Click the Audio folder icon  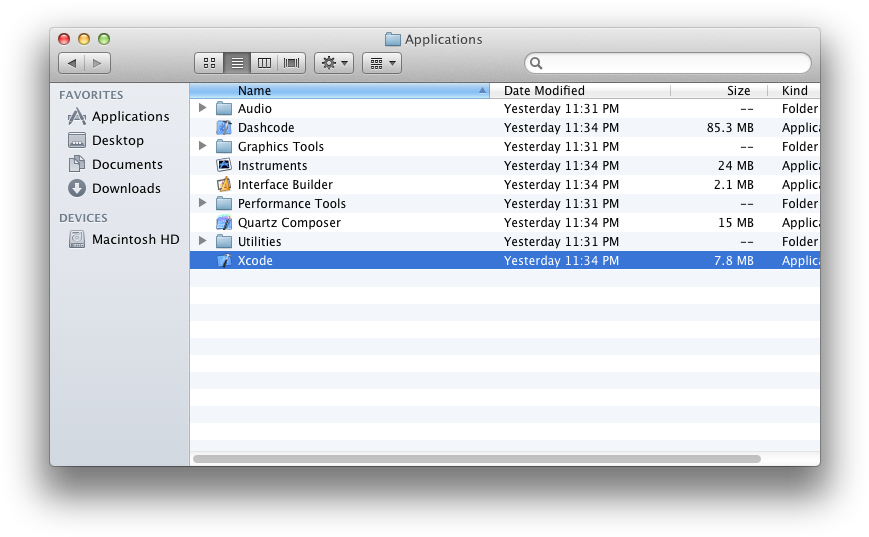click(x=224, y=109)
